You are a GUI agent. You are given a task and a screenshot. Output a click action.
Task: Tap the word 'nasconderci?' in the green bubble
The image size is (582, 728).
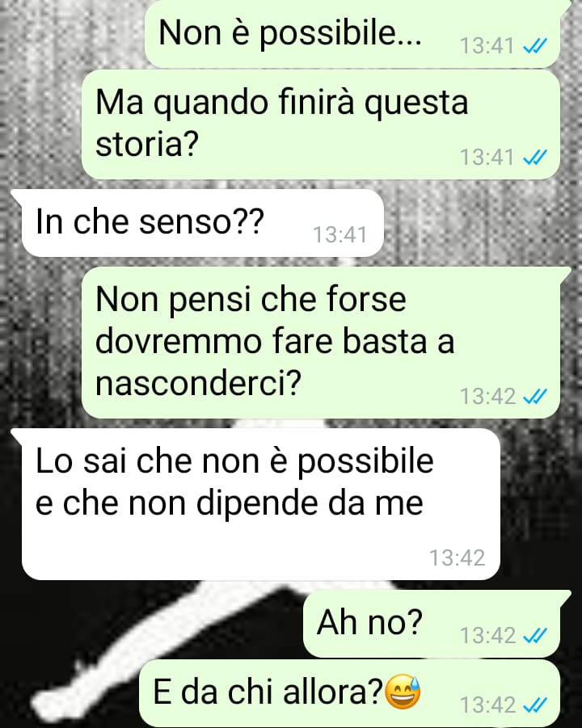(x=198, y=384)
